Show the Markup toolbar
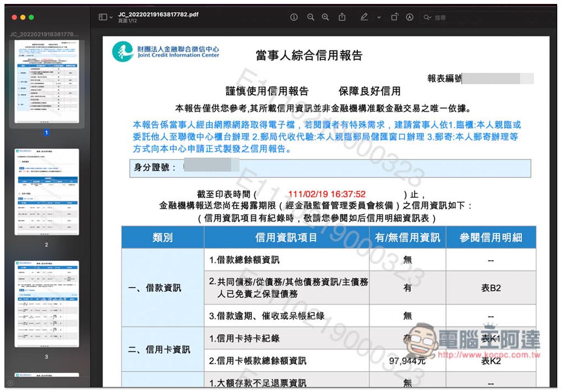The image size is (561, 392). click(x=410, y=17)
